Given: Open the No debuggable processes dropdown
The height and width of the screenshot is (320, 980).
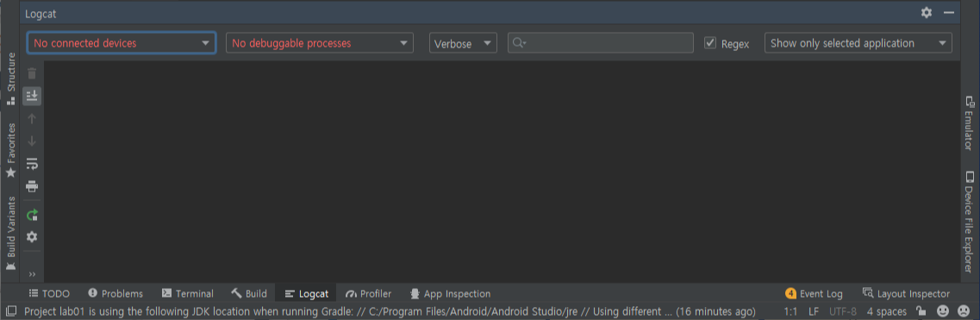Looking at the screenshot, I should click(320, 42).
